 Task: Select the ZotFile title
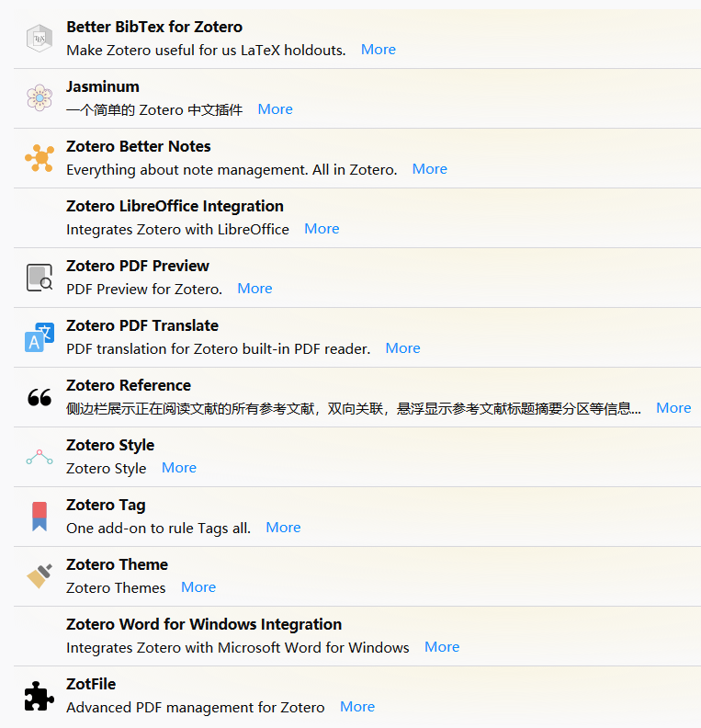tap(91, 685)
